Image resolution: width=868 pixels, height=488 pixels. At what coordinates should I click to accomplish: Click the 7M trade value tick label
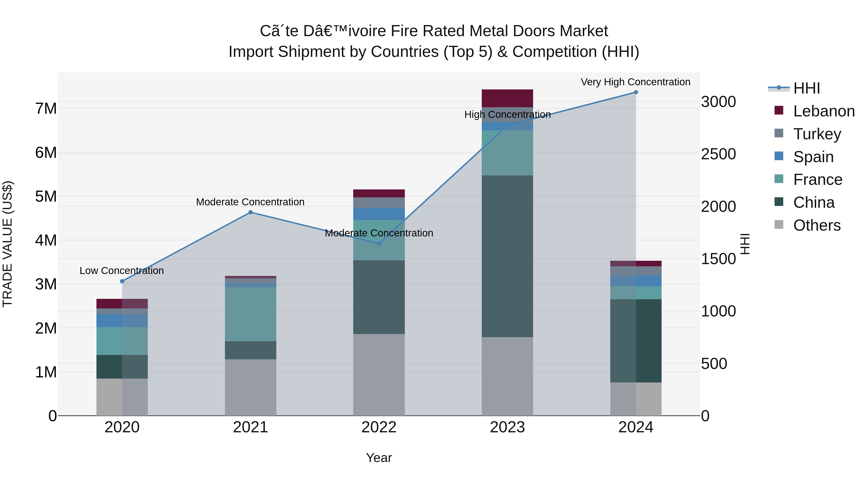pyautogui.click(x=46, y=108)
